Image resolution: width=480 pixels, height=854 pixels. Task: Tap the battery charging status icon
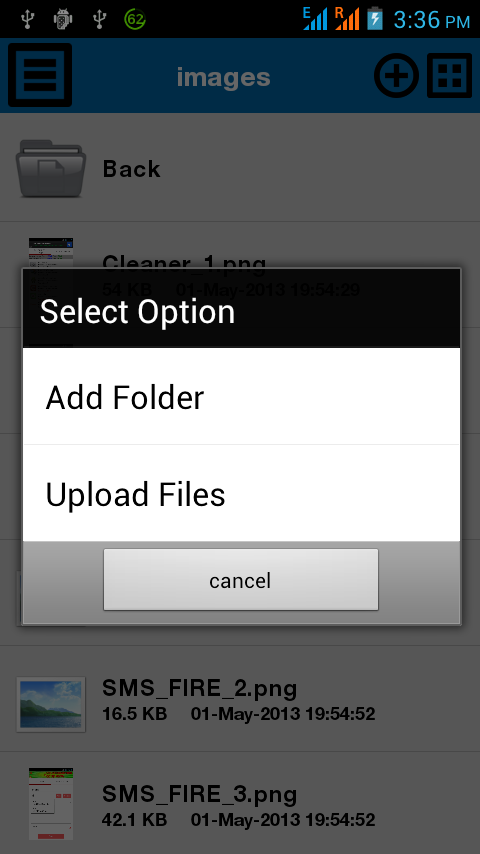tap(375, 20)
